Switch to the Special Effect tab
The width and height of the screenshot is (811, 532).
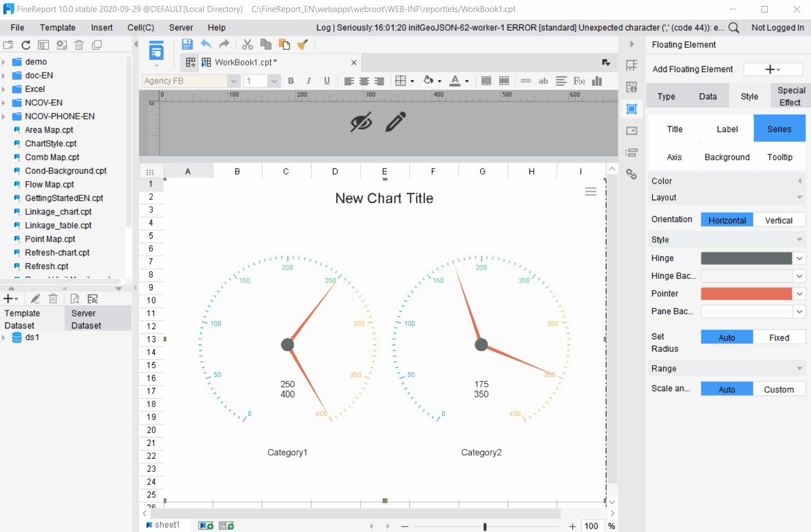pos(790,95)
